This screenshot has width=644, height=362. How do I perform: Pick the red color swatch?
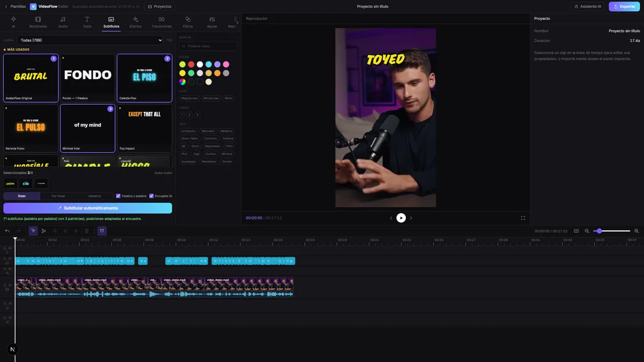click(x=191, y=64)
